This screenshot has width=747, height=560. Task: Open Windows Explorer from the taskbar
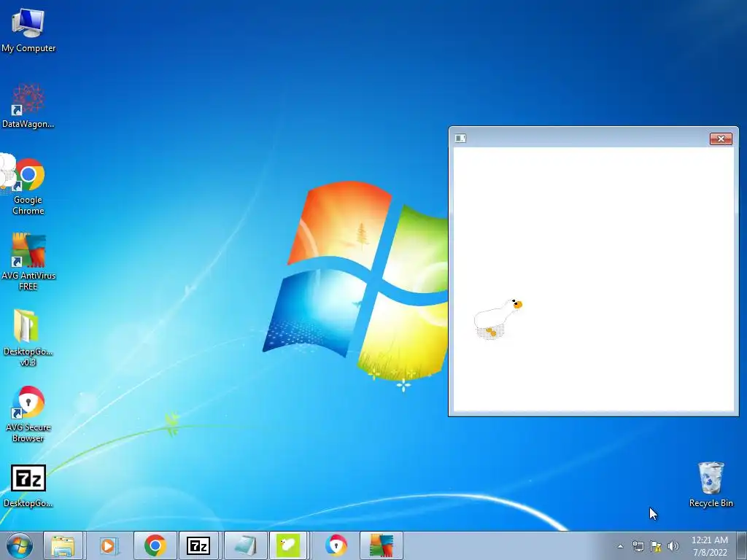click(x=63, y=545)
